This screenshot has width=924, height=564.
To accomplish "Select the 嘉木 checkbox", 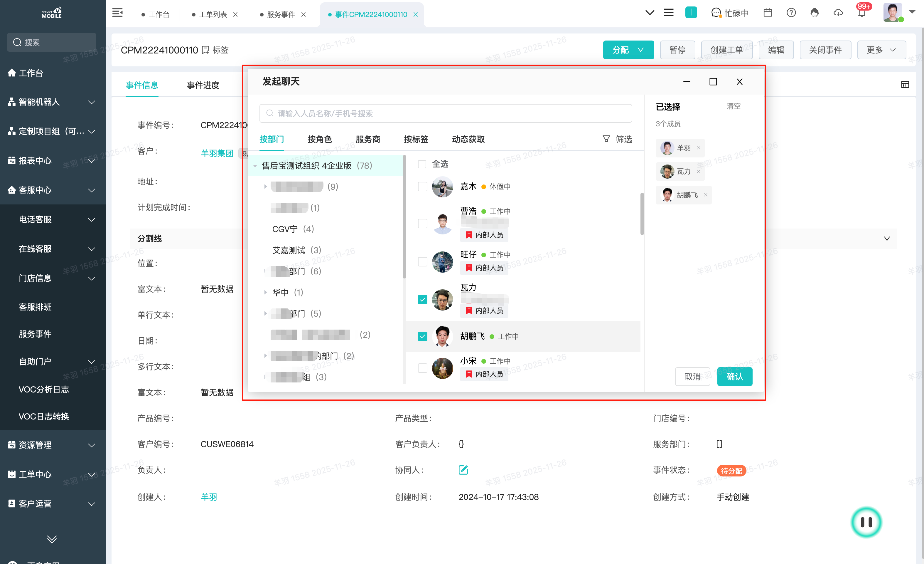I will (422, 187).
